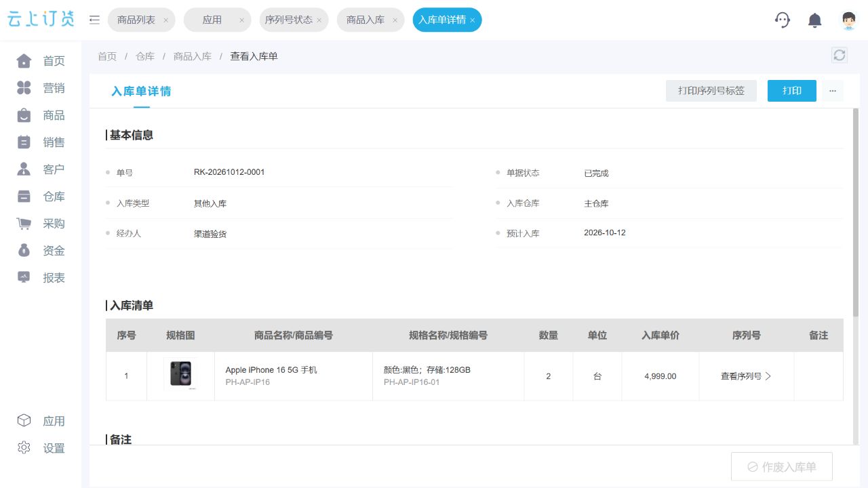Image resolution: width=868 pixels, height=488 pixels.
Task: Open the 资金 money bag icon
Action: pos(24,251)
